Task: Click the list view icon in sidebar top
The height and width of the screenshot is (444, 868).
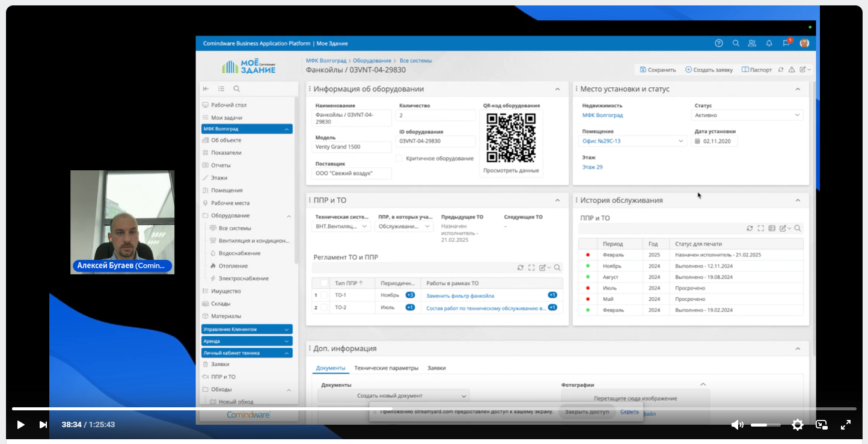Action: click(x=221, y=88)
